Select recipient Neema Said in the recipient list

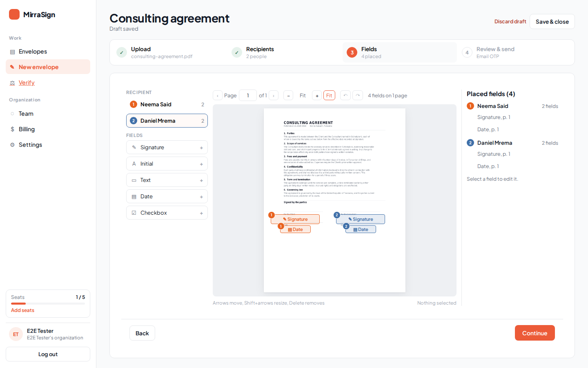point(167,104)
